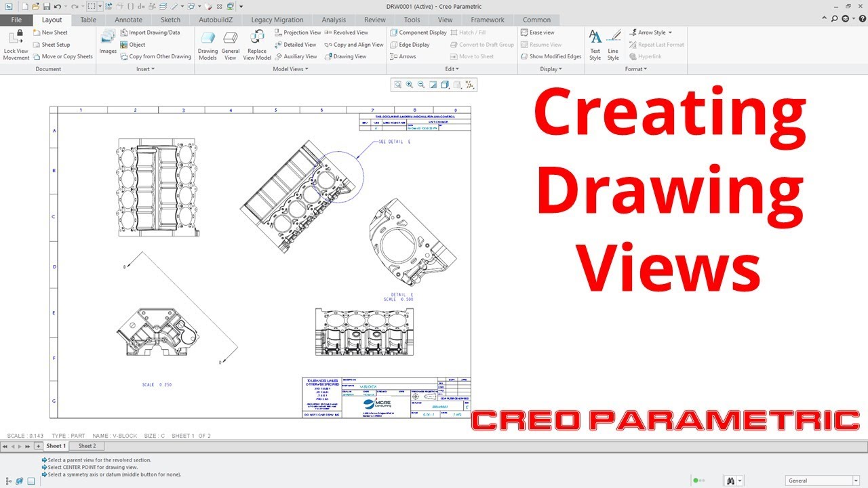Open the search binoculars in status bar

pyautogui.click(x=731, y=481)
